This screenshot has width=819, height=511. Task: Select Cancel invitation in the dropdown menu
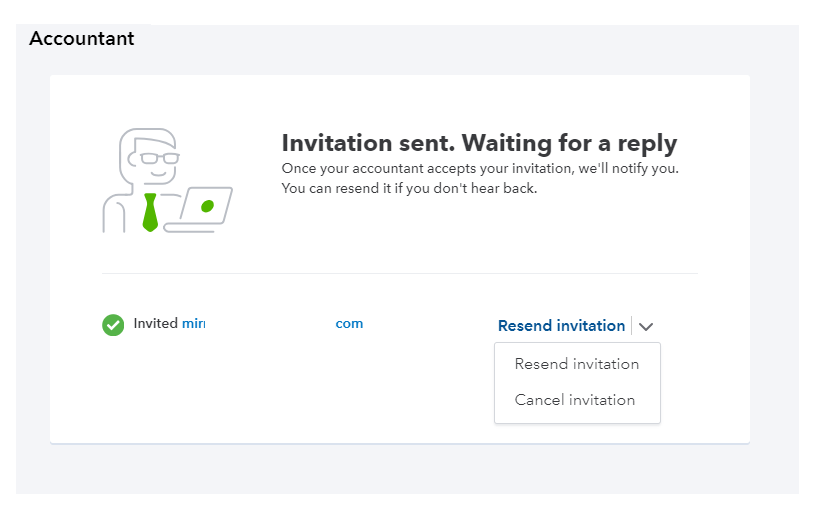click(574, 400)
